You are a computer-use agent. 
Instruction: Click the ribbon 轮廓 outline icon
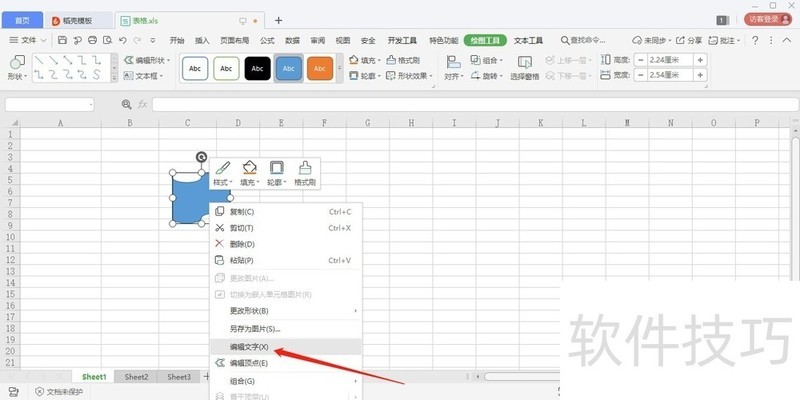(354, 76)
